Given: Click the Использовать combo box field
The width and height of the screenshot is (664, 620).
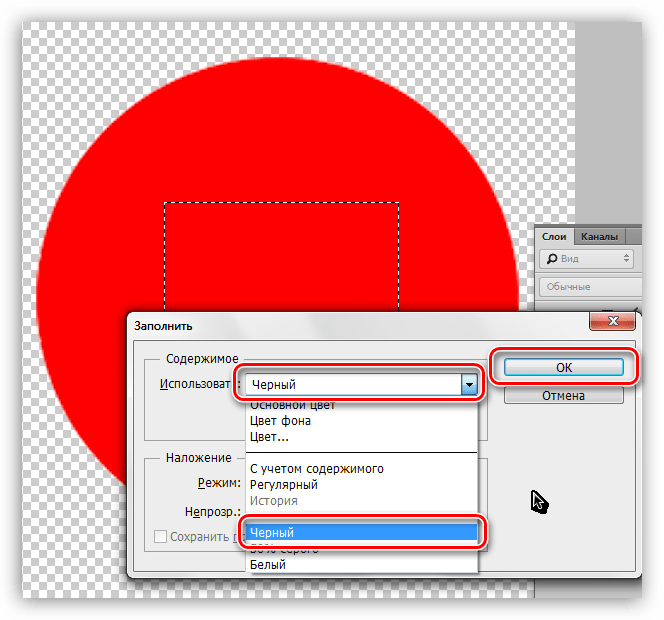Looking at the screenshot, I should (361, 385).
